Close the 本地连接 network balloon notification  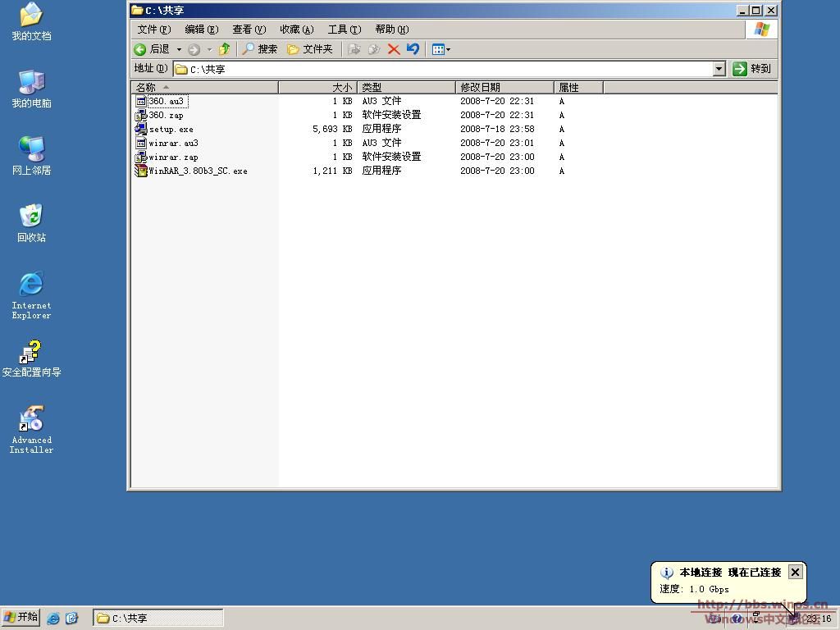coord(795,572)
